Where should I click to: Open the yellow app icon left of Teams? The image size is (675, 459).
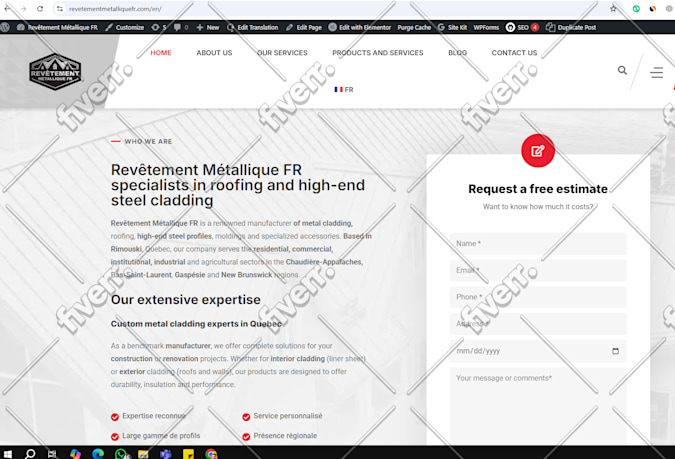click(x=143, y=454)
